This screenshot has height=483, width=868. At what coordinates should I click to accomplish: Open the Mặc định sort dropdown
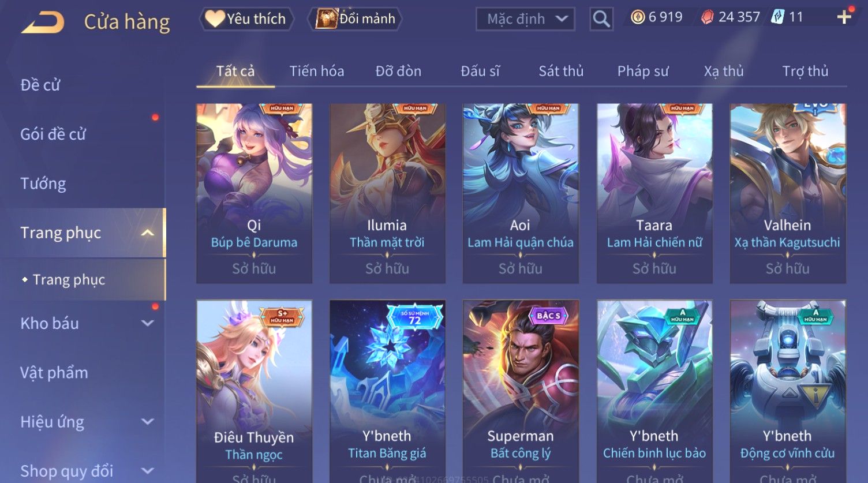[x=526, y=19]
